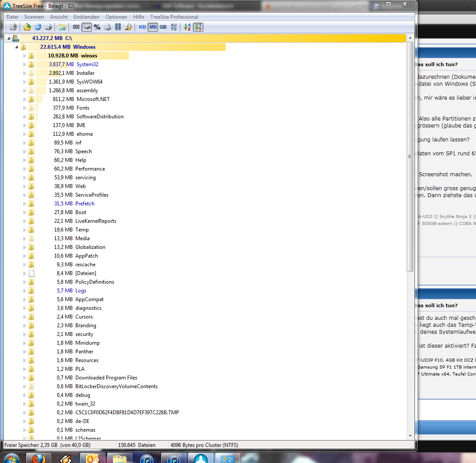Click the CD drive icon in the toolbar
The image size is (476, 463).
coord(108,27)
